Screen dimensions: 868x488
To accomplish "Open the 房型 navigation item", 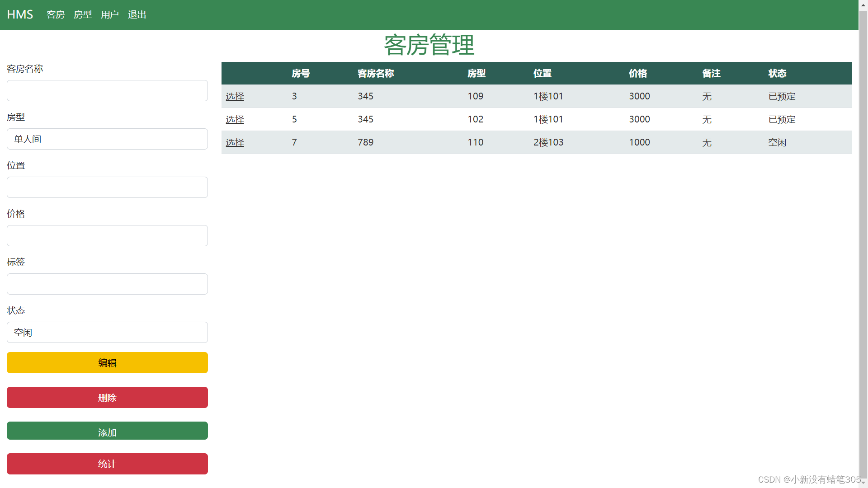I will point(83,15).
